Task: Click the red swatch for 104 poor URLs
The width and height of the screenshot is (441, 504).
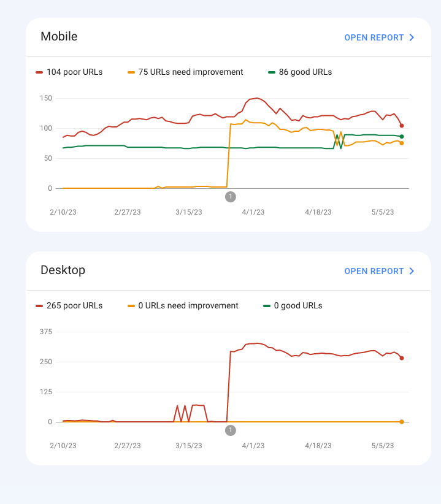Action: [x=40, y=72]
